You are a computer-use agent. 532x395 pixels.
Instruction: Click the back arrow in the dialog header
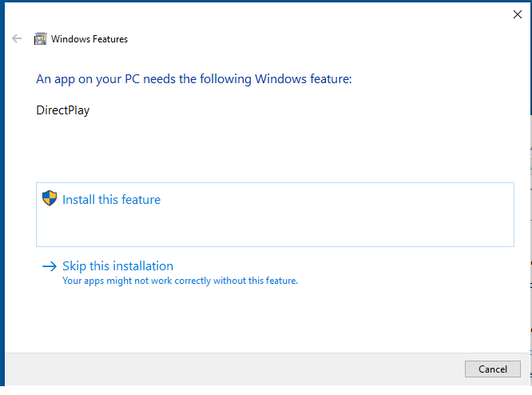click(x=17, y=38)
